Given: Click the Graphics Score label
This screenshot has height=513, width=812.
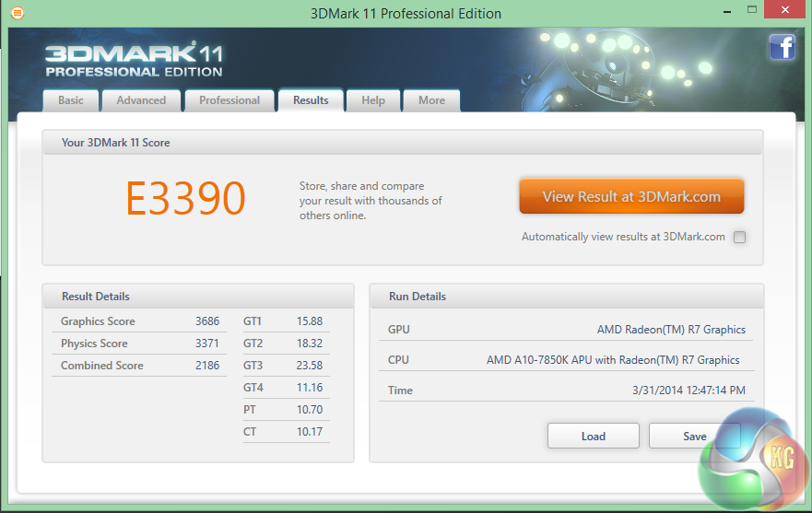Looking at the screenshot, I should [x=98, y=321].
